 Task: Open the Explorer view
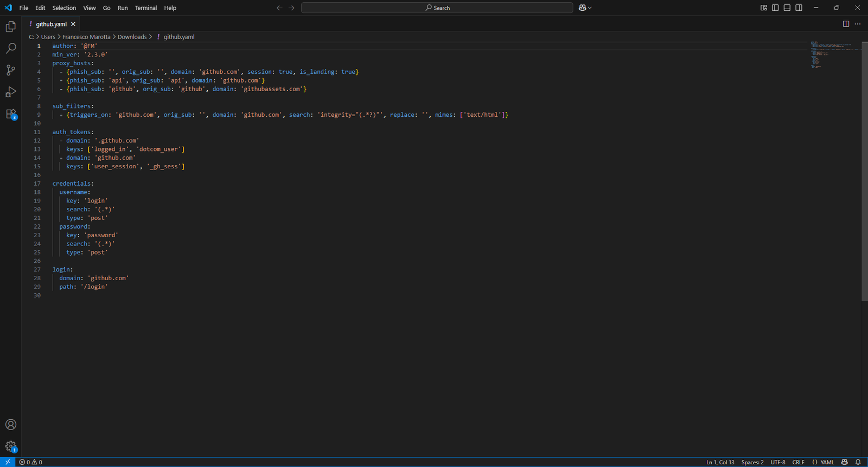tap(11, 27)
